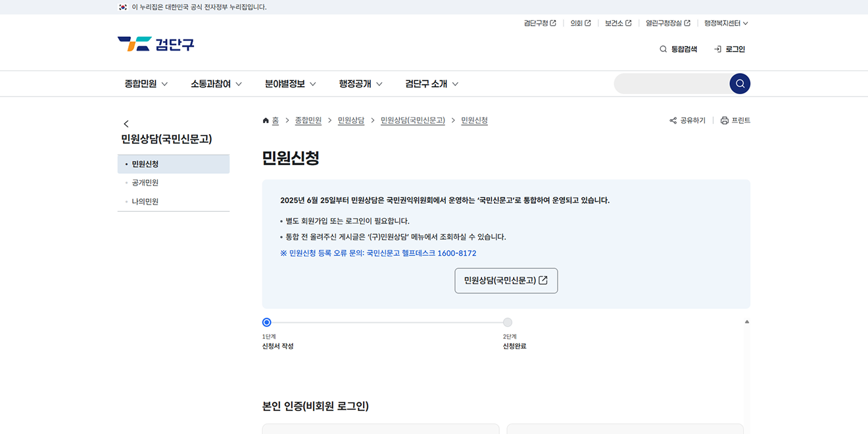This screenshot has height=434, width=868.
Task: Click the blue search magnifier button
Action: 740,84
